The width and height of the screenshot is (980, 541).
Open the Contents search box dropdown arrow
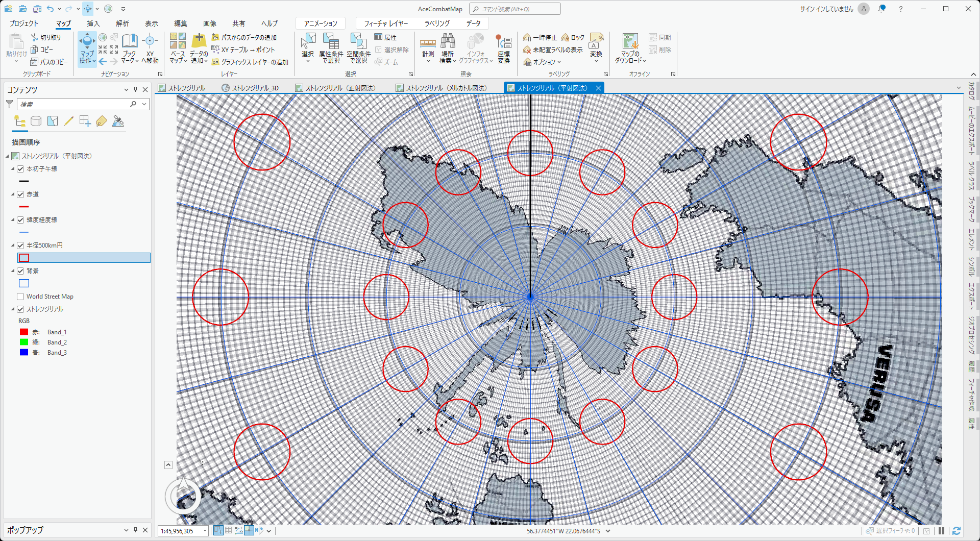click(144, 104)
